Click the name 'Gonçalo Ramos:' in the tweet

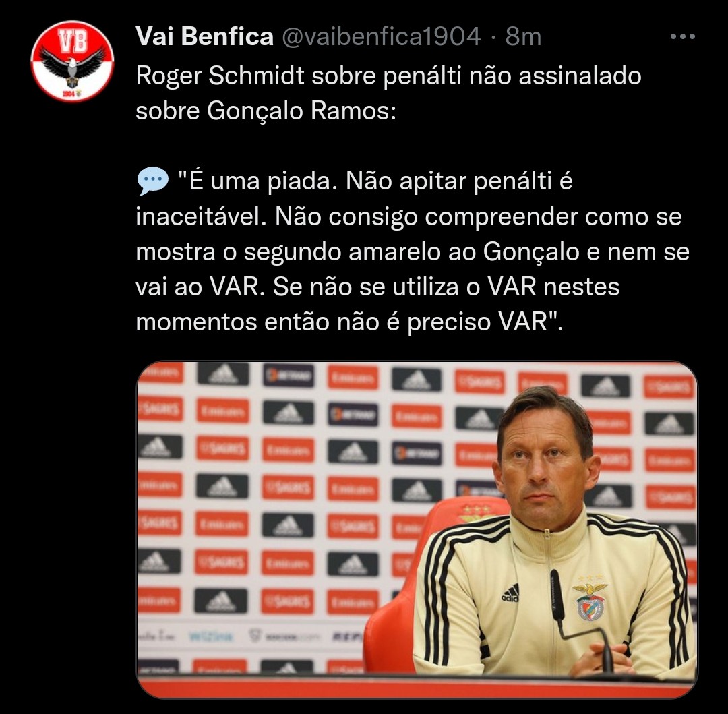(x=302, y=111)
